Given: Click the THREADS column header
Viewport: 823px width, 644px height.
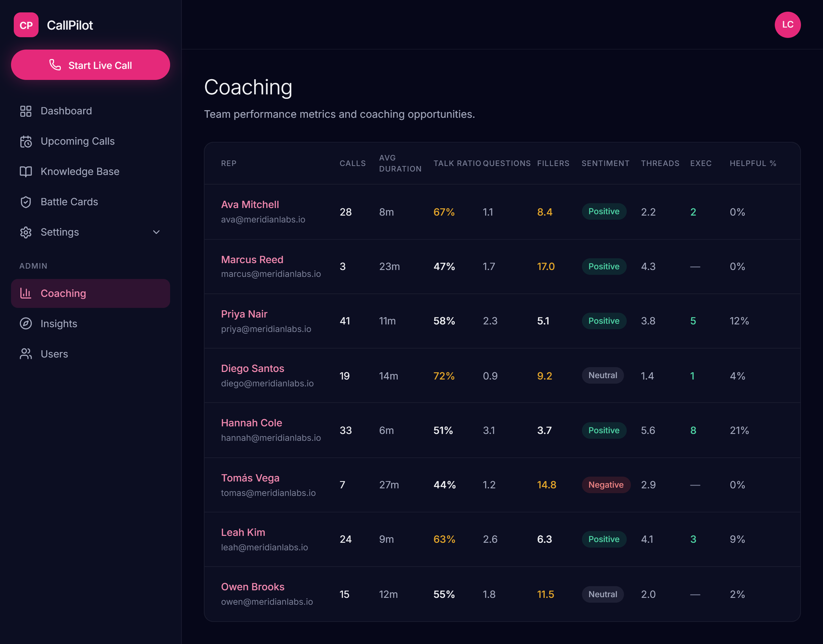Looking at the screenshot, I should point(660,164).
